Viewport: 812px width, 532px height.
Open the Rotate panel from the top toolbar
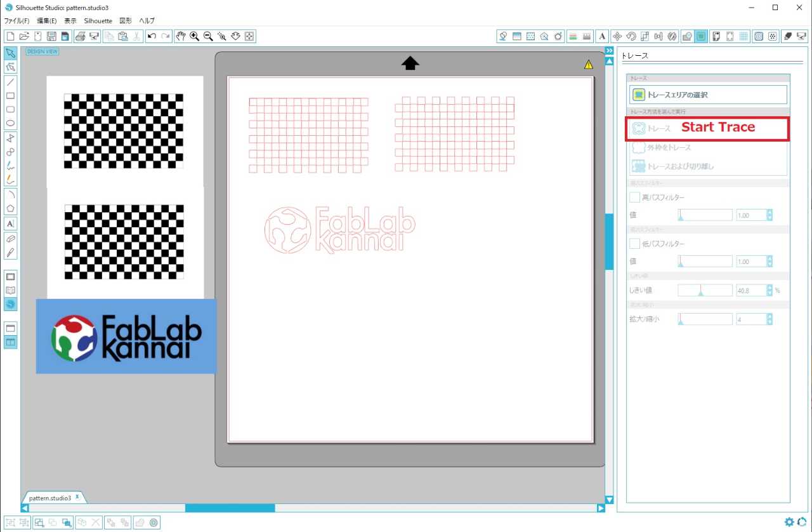[x=631, y=36]
